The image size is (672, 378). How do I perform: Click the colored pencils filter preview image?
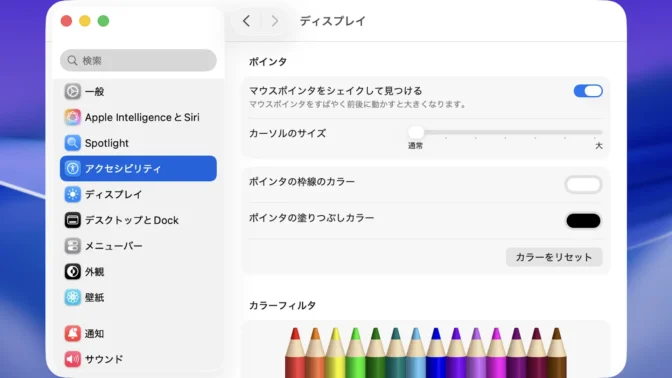pyautogui.click(x=426, y=352)
